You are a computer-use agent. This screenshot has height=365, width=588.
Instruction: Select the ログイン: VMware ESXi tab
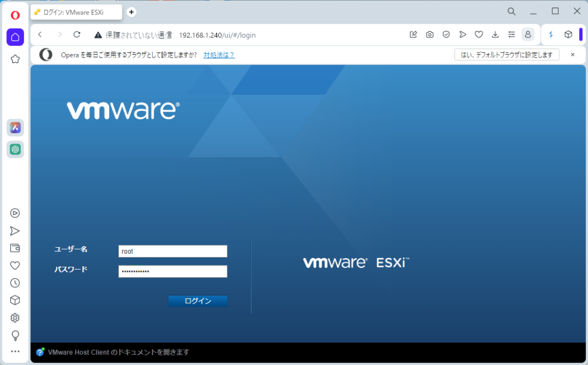76,13
